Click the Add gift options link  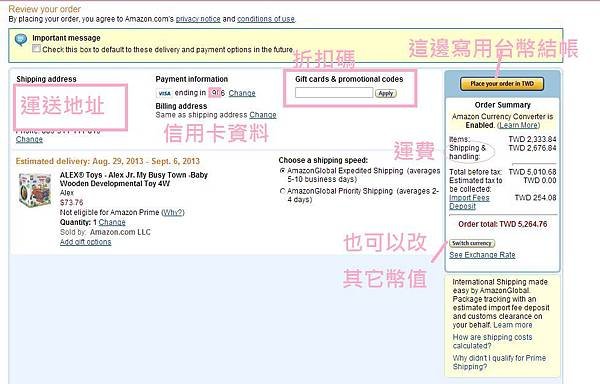86,242
